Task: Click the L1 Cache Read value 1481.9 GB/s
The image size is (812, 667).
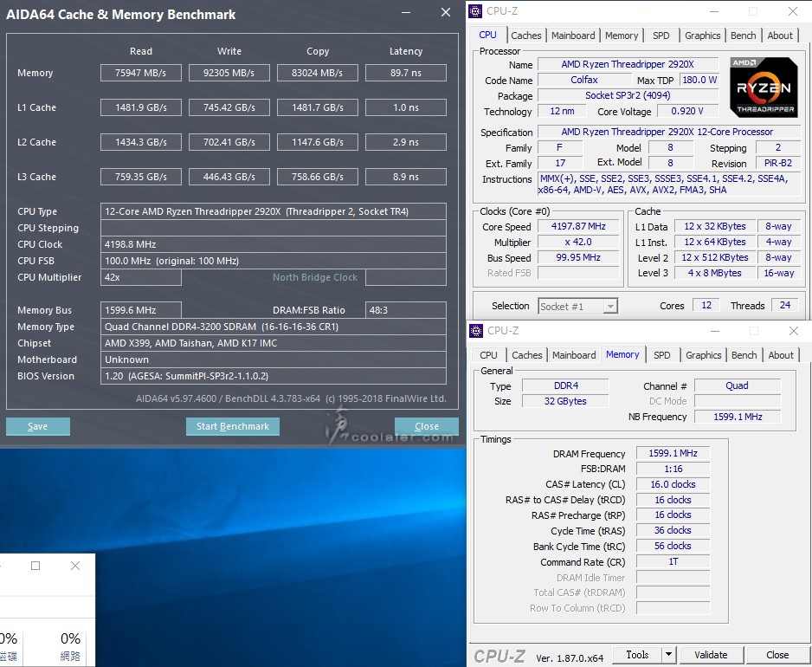Action: coord(141,107)
